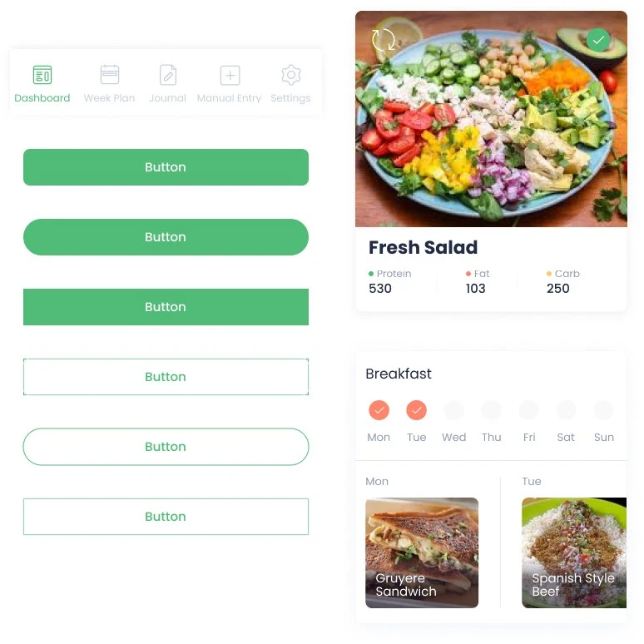The image size is (644, 644).
Task: Open the Spanish Style Beef thumbnail
Action: tap(574, 552)
